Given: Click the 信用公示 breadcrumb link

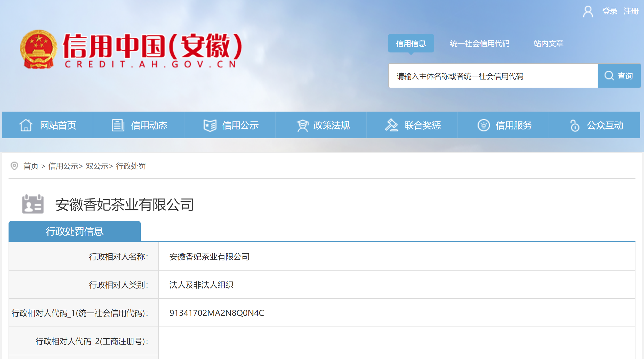Looking at the screenshot, I should 63,166.
